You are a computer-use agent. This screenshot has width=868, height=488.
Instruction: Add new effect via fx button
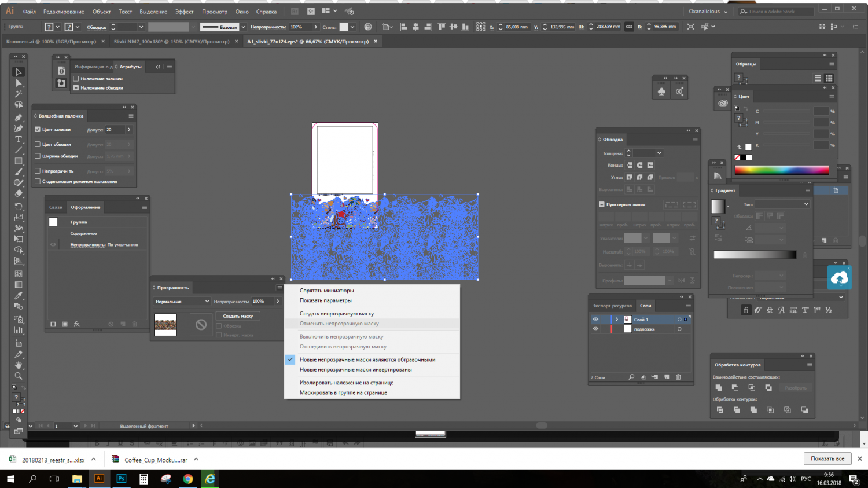77,324
